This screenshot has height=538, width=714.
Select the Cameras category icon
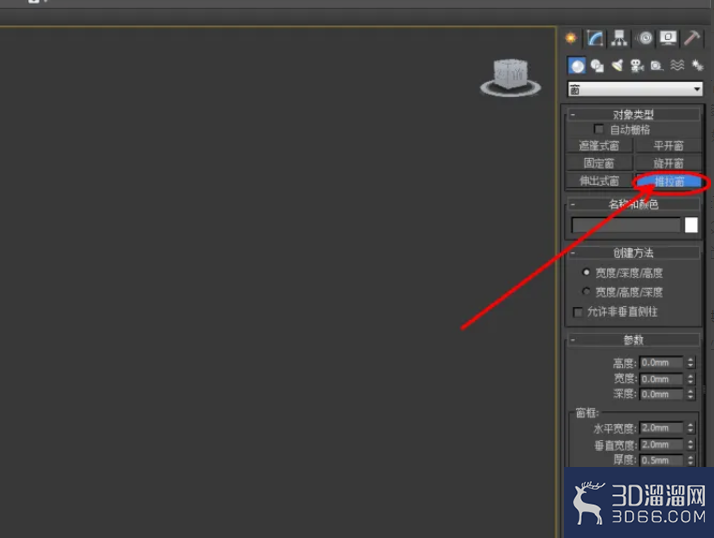tap(637, 66)
